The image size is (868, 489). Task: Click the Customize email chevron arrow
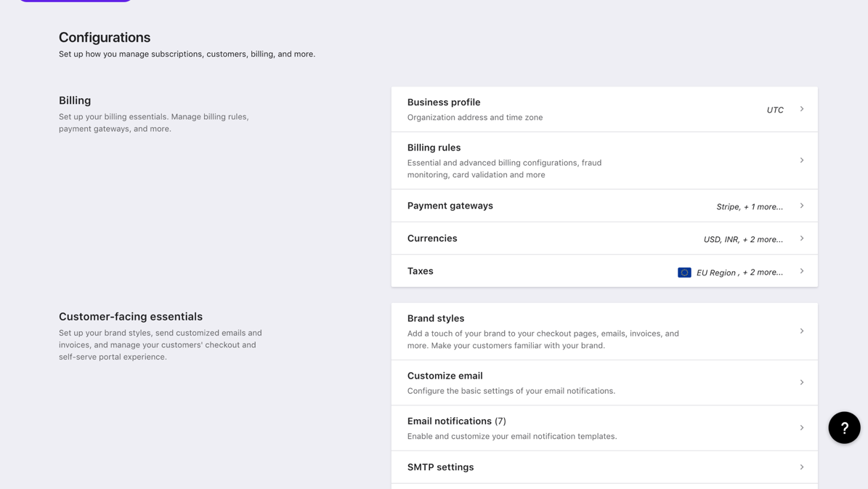802,382
